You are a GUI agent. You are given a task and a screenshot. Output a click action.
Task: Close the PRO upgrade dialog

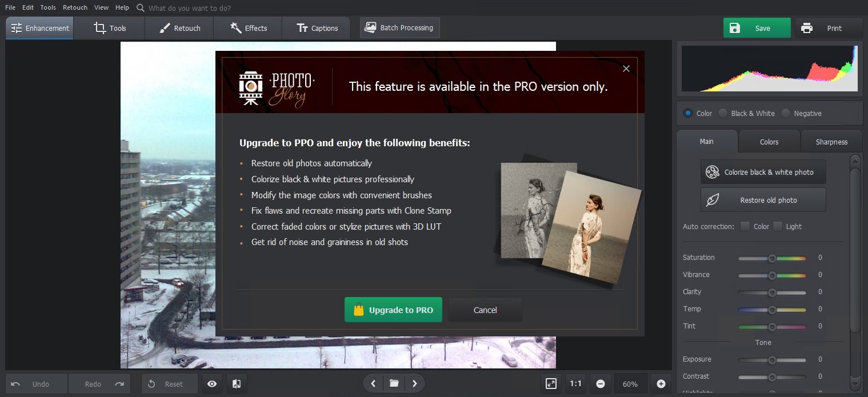pos(626,69)
